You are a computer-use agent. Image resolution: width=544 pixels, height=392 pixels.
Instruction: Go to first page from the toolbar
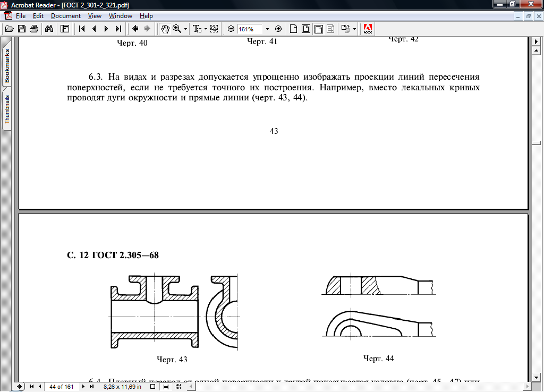click(82, 29)
